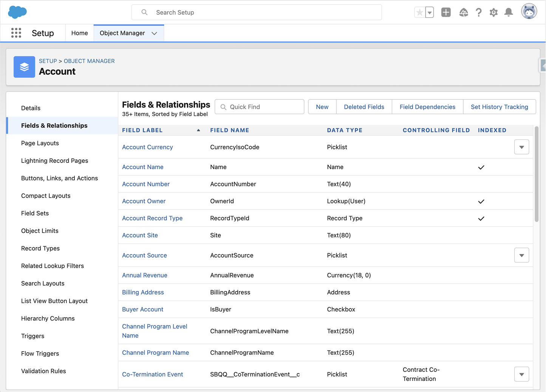Open the help question mark icon
The width and height of the screenshot is (546, 392).
(x=479, y=12)
